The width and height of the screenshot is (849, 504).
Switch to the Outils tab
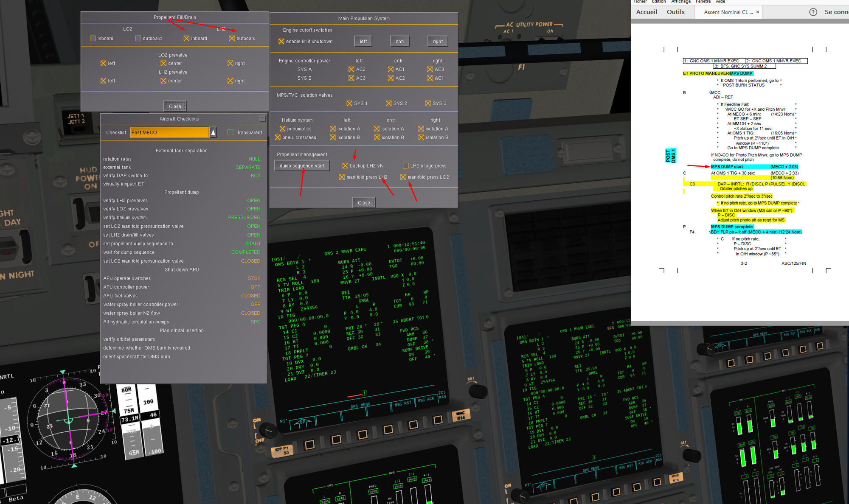click(x=675, y=12)
